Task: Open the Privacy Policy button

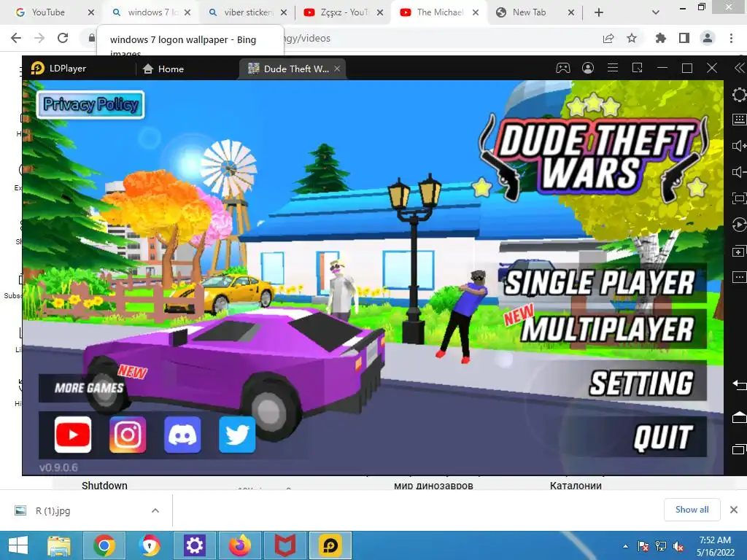Action: point(90,104)
